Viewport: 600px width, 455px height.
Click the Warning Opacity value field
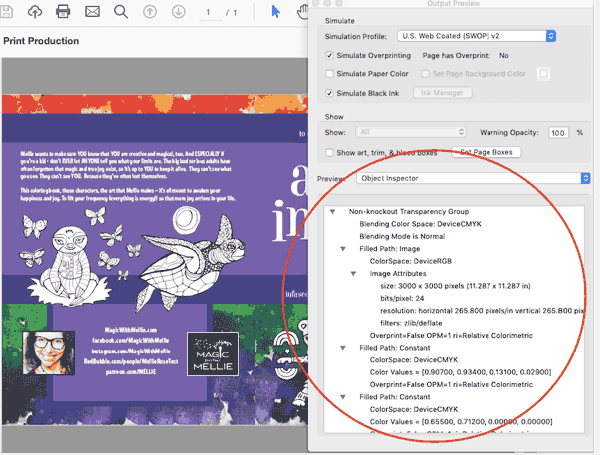point(558,133)
